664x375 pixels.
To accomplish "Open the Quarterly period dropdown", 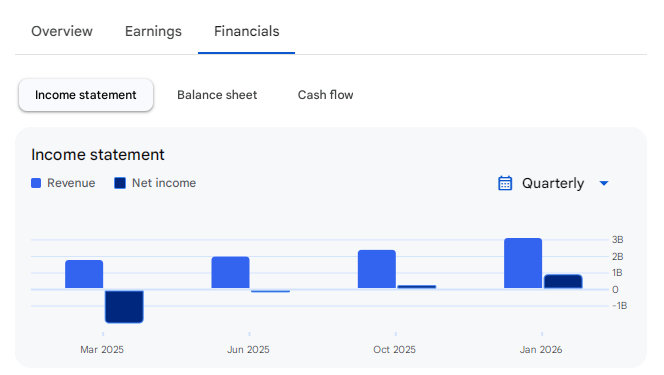I will (x=553, y=183).
